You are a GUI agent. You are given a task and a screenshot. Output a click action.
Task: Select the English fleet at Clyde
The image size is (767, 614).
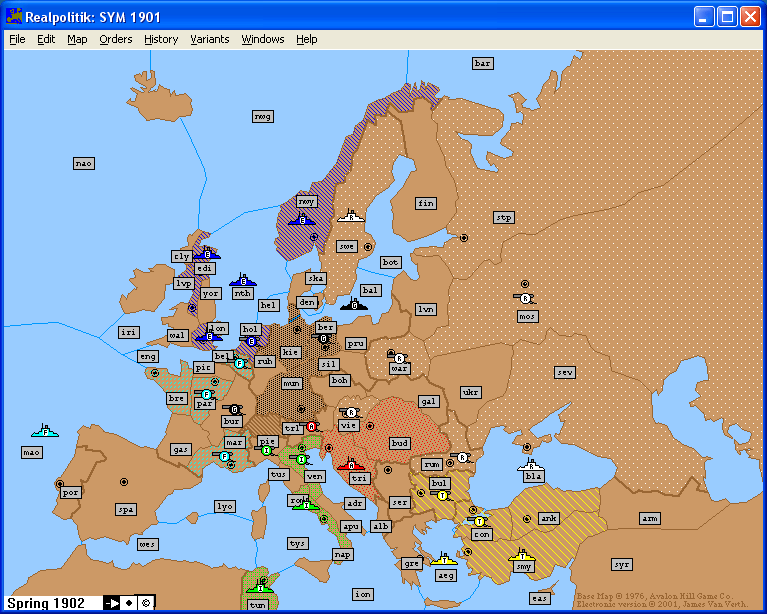click(207, 254)
